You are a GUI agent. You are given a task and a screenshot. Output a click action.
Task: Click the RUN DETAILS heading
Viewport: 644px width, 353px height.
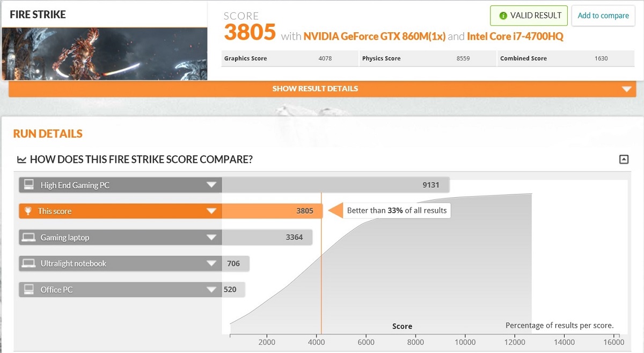click(x=48, y=134)
